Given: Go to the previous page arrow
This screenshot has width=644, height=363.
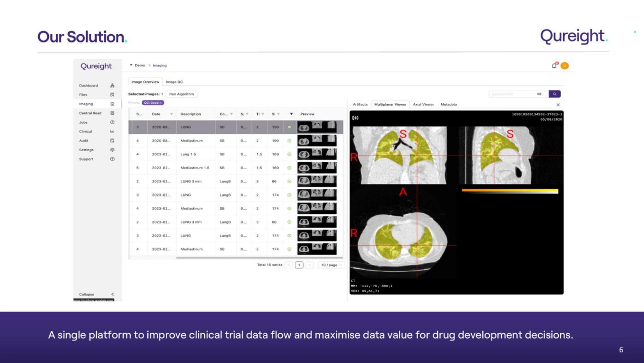Looking at the screenshot, I should click(x=289, y=265).
